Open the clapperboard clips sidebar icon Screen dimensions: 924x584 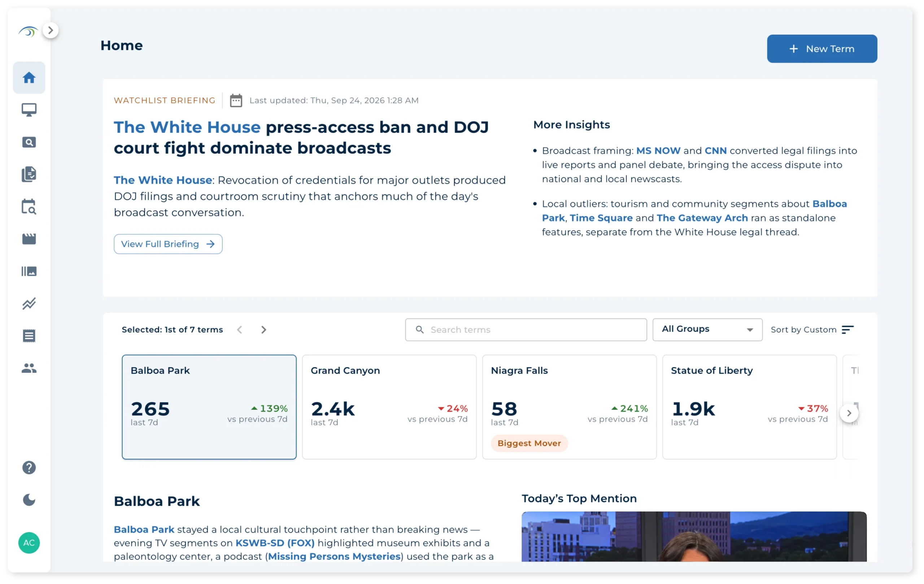[x=29, y=239]
